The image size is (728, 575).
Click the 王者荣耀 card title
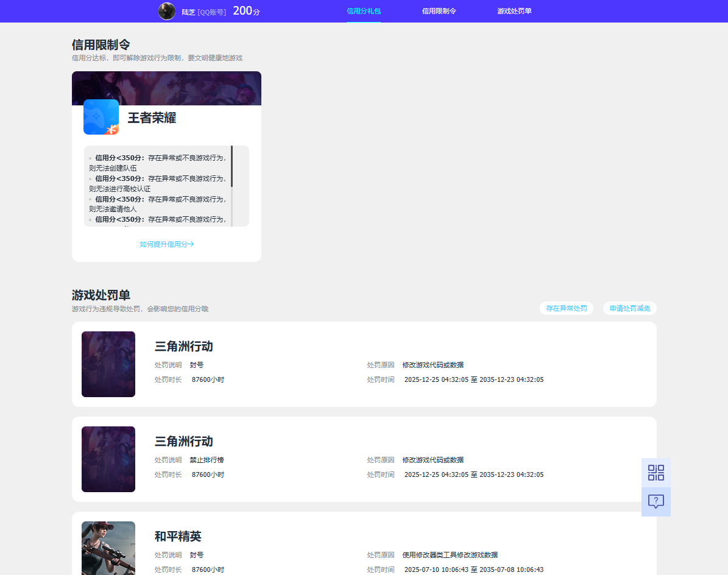(x=152, y=118)
